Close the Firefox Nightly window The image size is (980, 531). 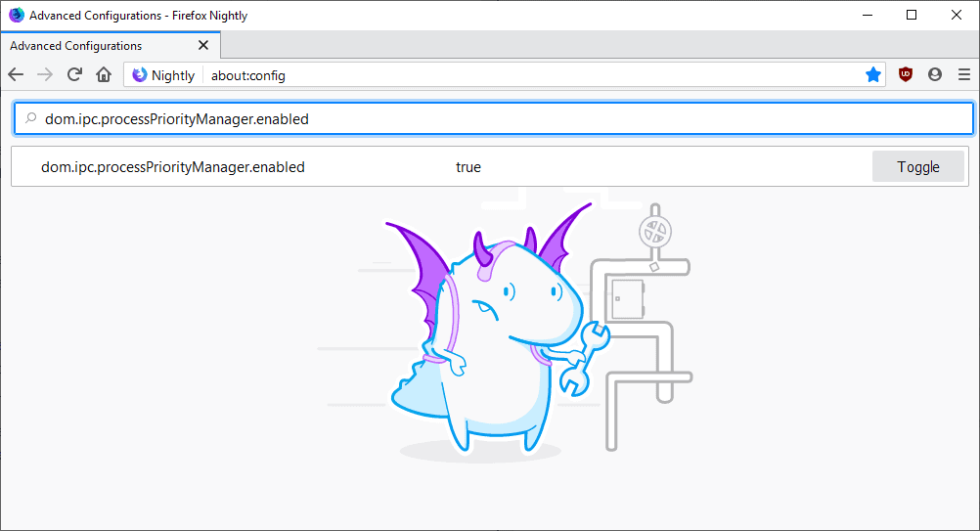[x=957, y=15]
